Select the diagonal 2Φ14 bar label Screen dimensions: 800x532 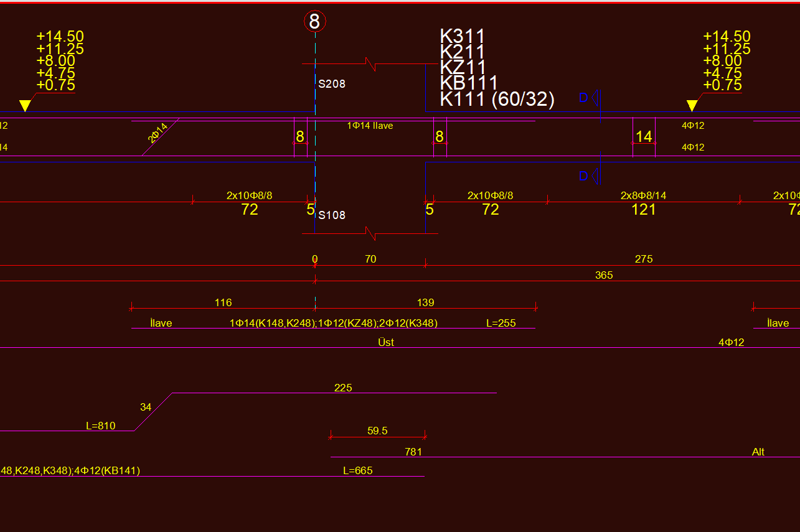coord(158,134)
